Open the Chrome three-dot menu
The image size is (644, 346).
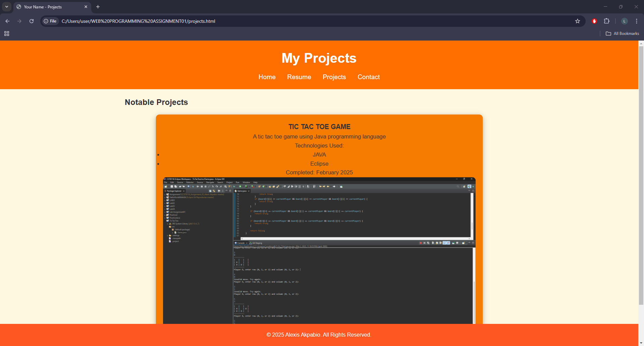click(x=636, y=21)
